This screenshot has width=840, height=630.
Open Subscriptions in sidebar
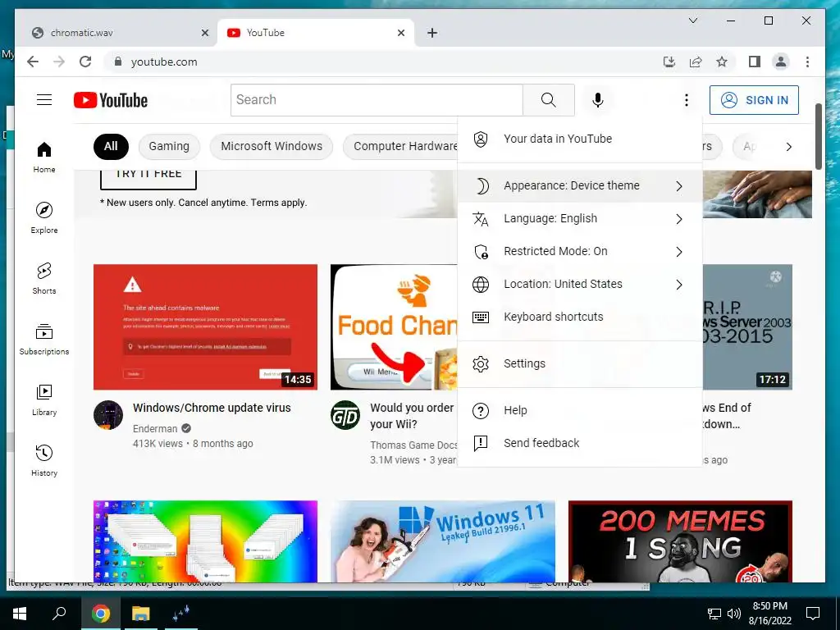click(x=44, y=339)
